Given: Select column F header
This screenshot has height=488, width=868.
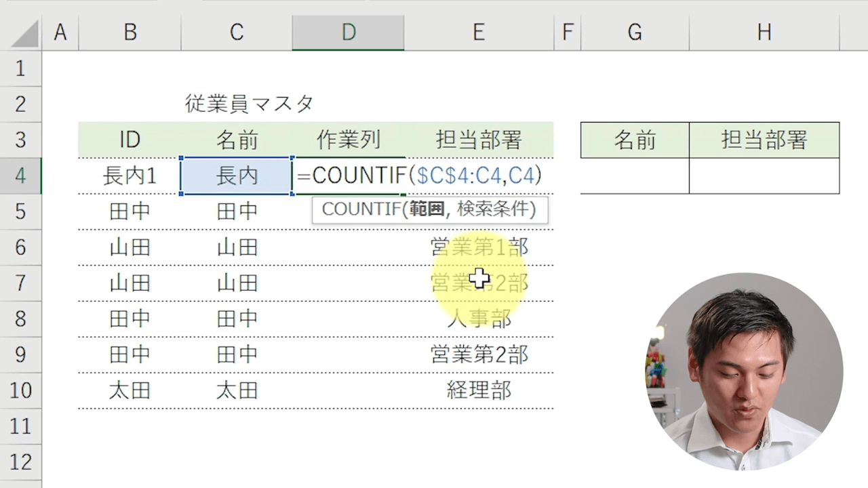Looking at the screenshot, I should click(568, 33).
